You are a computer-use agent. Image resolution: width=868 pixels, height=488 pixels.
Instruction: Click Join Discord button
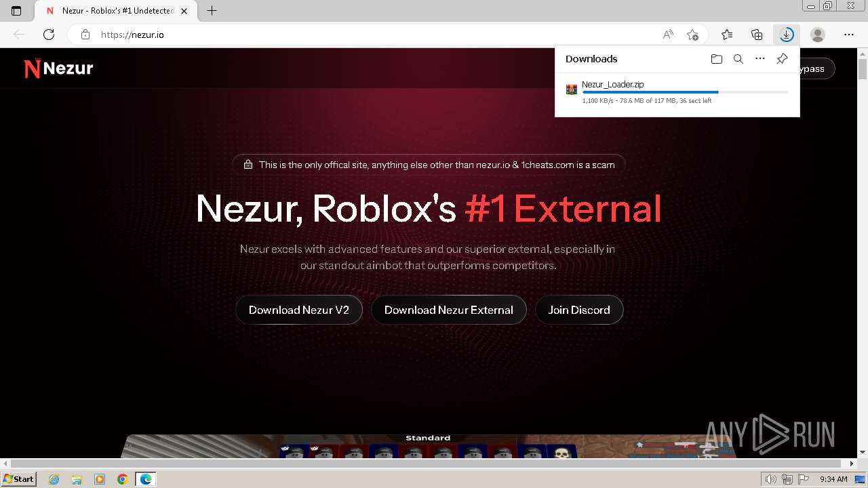tap(579, 310)
